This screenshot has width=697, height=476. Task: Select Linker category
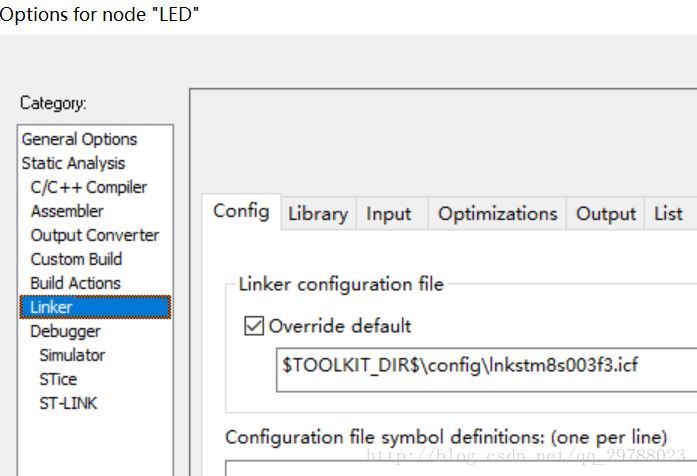(51, 307)
